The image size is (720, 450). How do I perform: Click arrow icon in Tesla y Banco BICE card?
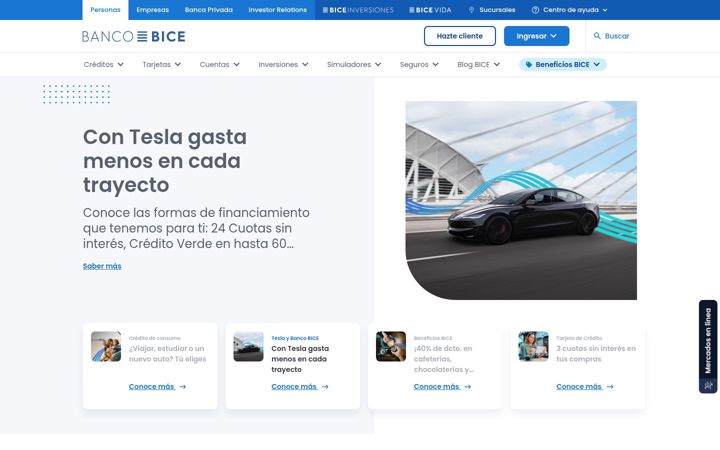pos(325,387)
